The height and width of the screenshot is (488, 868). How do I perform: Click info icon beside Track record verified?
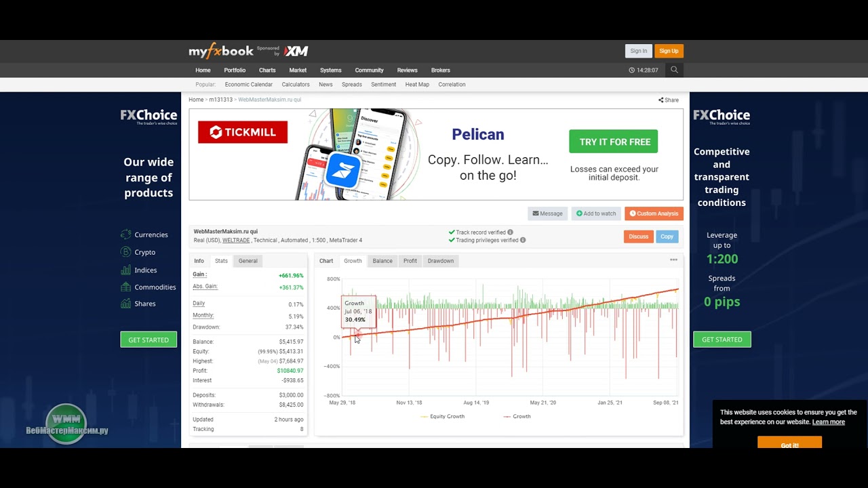[511, 232]
